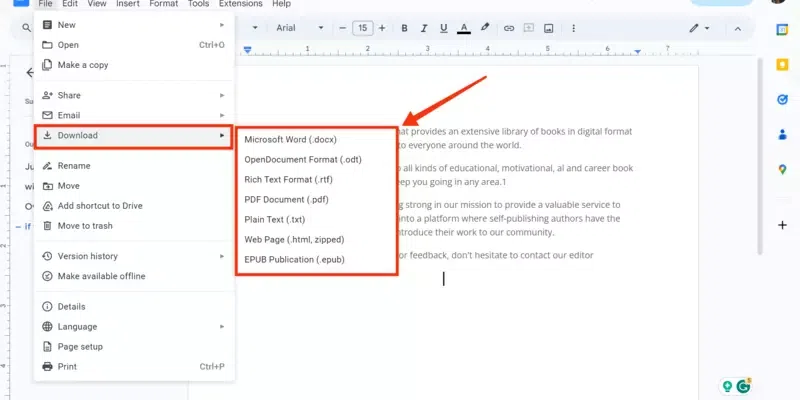Open the Arial font dropdown
800x400 pixels.
point(300,28)
